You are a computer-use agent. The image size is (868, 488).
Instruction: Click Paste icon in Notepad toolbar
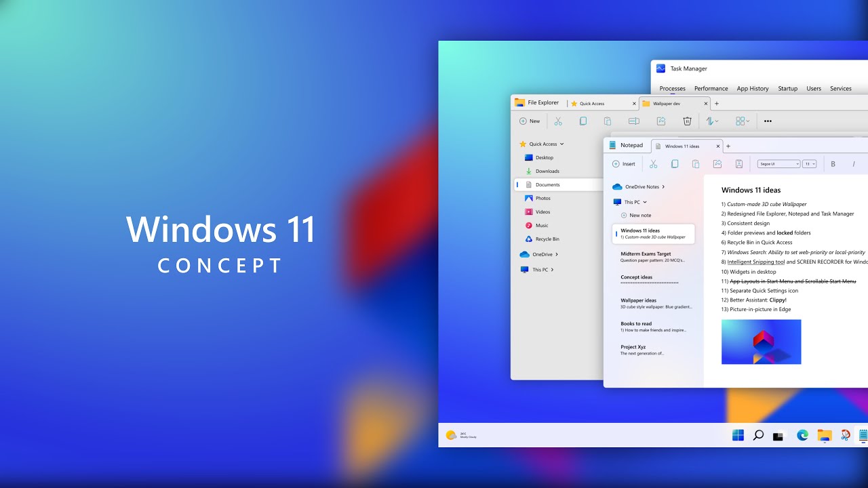click(696, 164)
